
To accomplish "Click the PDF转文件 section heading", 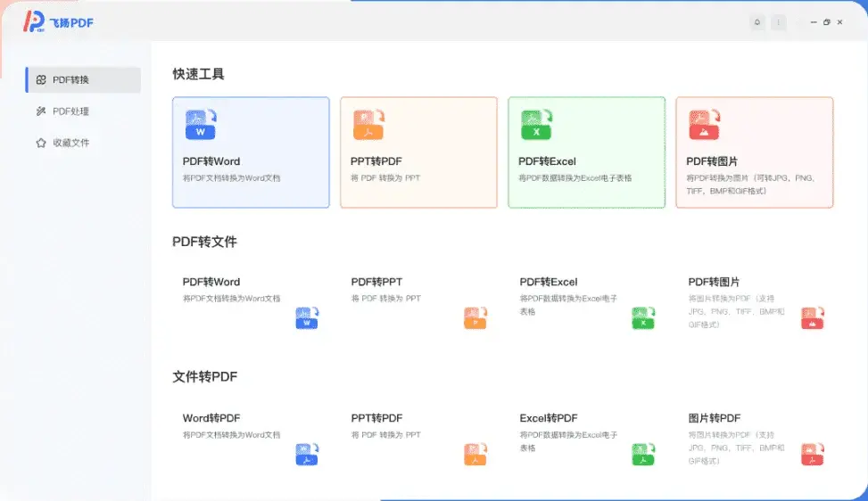I will (x=204, y=242).
